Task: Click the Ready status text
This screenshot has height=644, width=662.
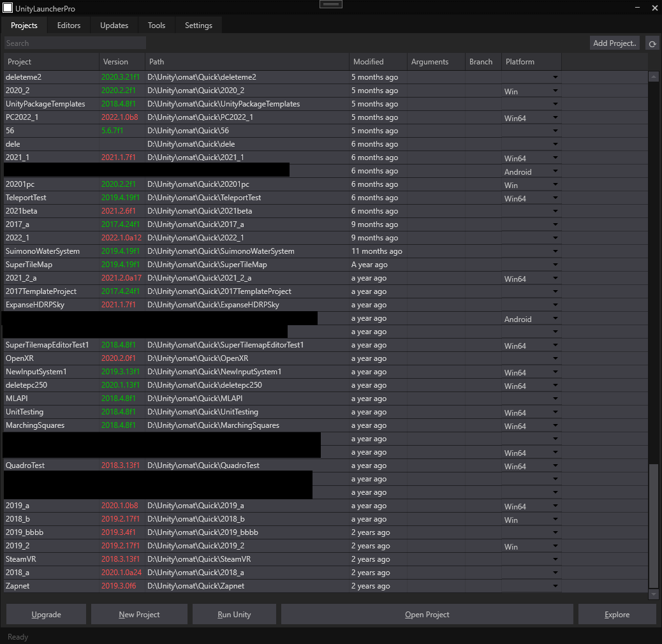Action: tap(18, 637)
